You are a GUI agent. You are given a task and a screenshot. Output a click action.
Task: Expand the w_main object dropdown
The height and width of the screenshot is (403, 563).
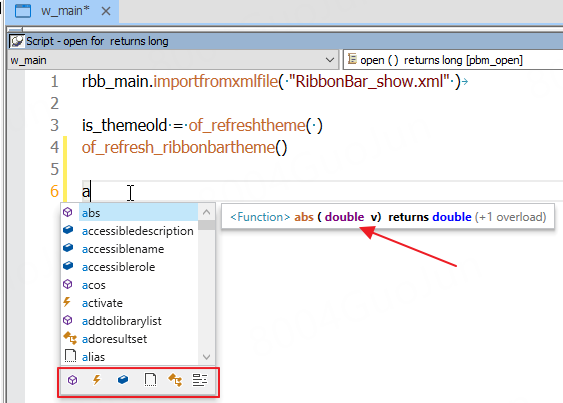tap(330, 60)
